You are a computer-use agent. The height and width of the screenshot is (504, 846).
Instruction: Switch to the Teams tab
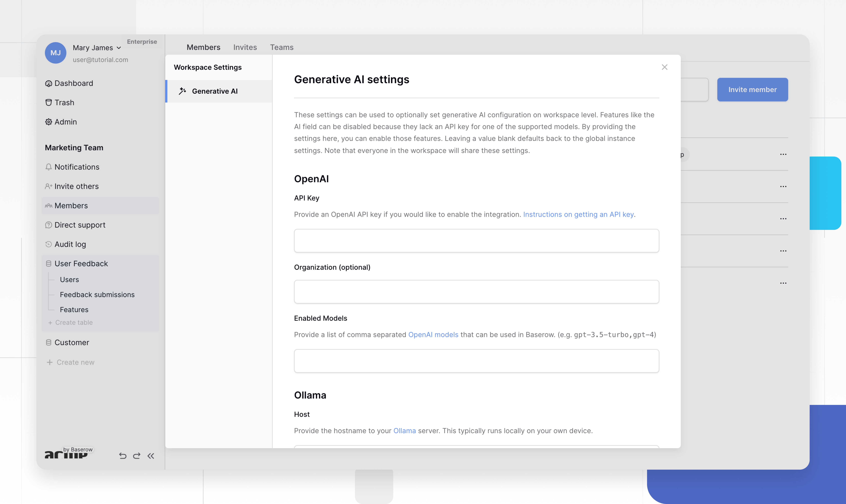[282, 48]
